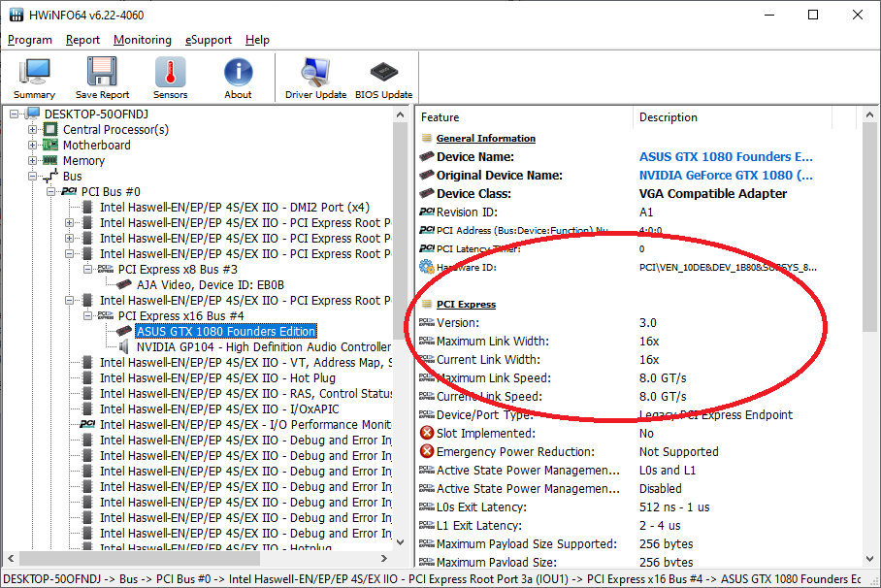Expand the Motherboard tree node

(33, 145)
